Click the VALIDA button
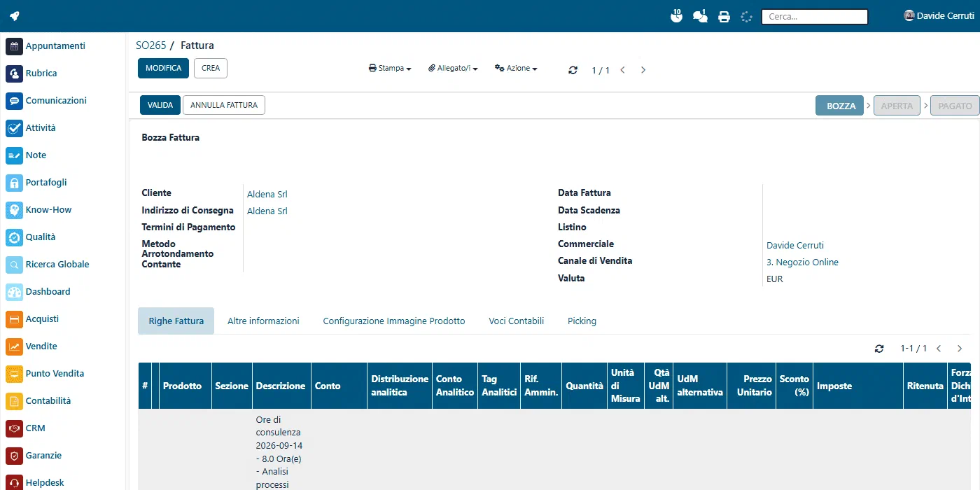This screenshot has height=490, width=980. coord(160,105)
